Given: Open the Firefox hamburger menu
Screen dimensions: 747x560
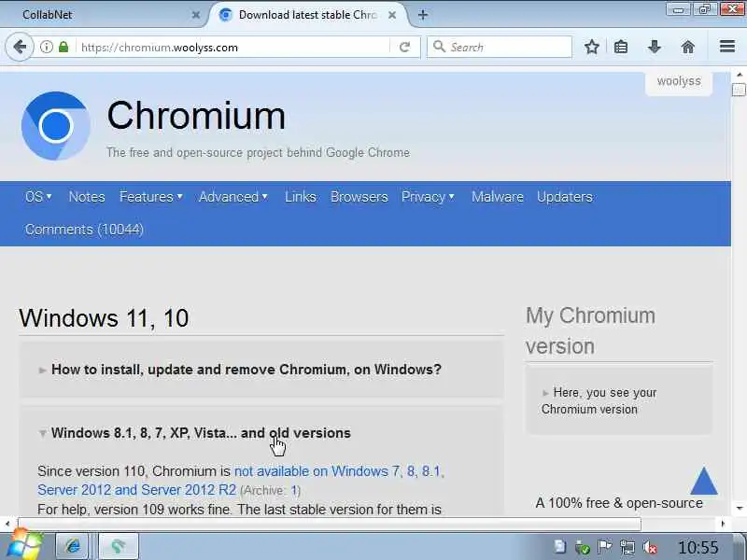Looking at the screenshot, I should [x=727, y=47].
